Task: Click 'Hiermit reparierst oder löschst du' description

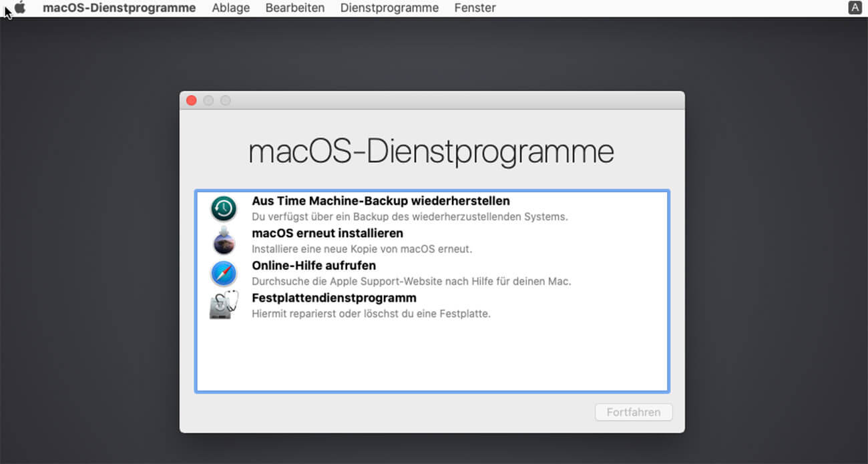Action: click(x=371, y=313)
